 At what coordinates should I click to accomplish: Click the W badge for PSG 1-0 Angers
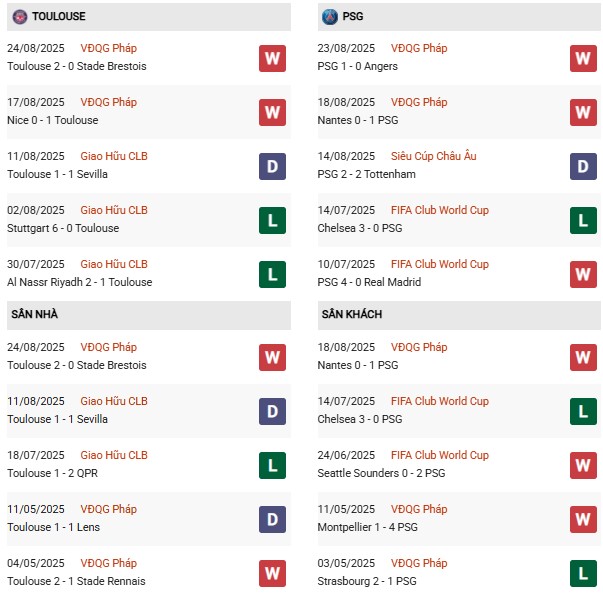(x=583, y=58)
